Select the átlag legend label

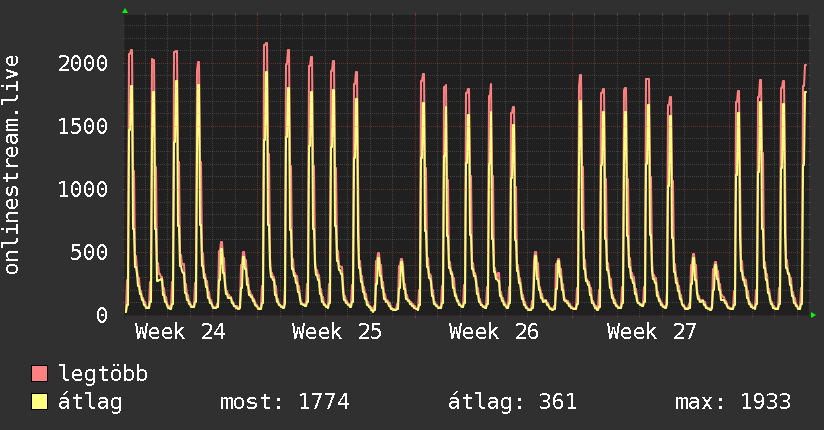pos(90,402)
